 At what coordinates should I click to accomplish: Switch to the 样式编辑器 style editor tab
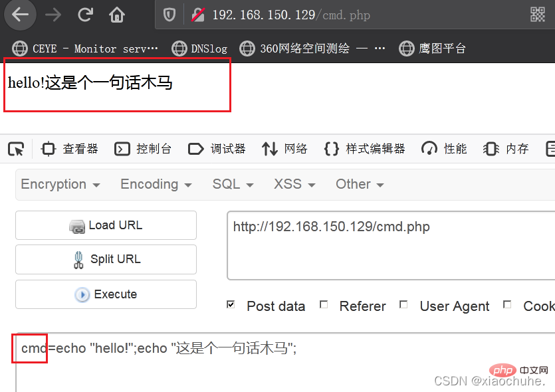(x=365, y=149)
